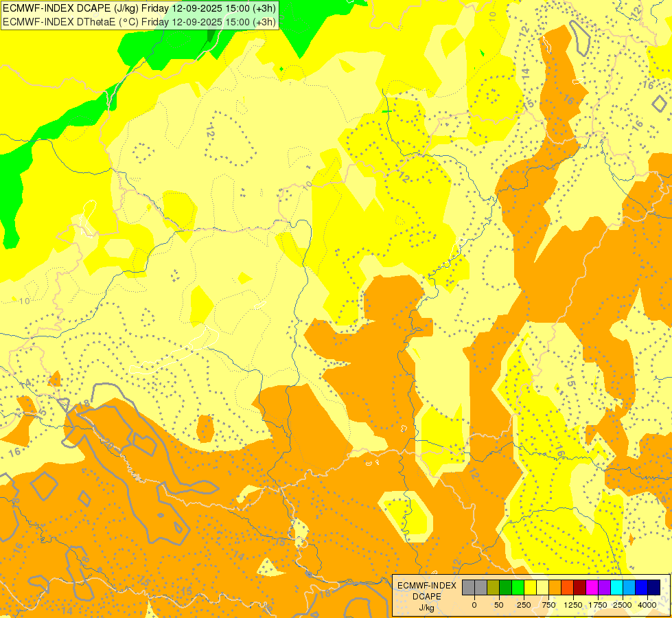Click the '1250' legend tick label
The image size is (672, 618).
coord(573,605)
